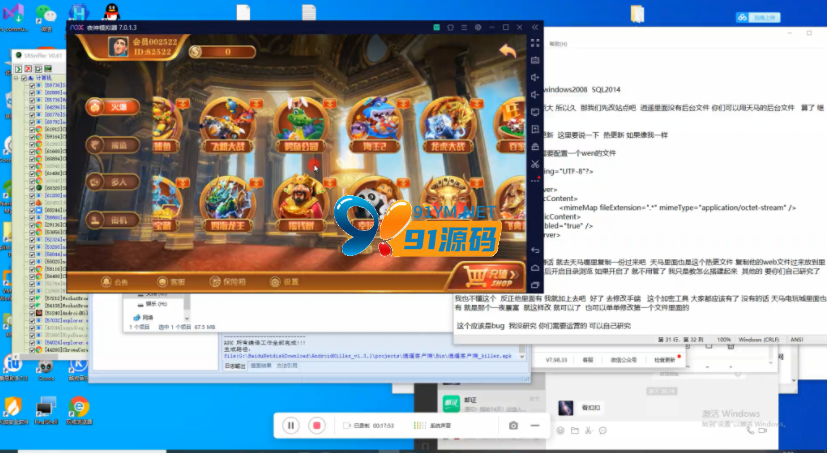Minimize the recorder bar with dash button
Screen dimensions: 836x453
535,425
